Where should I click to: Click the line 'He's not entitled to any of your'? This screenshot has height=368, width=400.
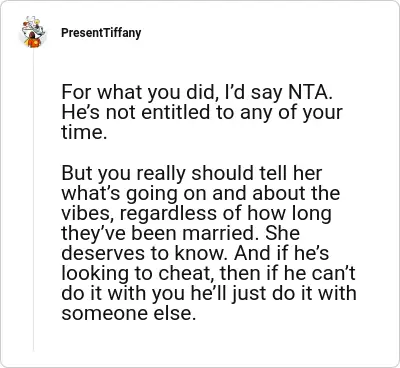202,112
